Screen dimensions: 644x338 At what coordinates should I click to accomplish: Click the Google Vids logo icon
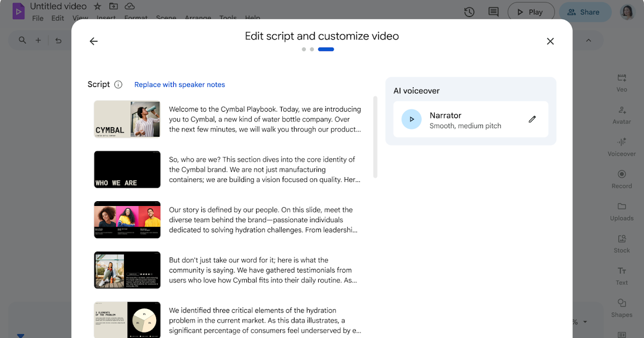point(19,11)
